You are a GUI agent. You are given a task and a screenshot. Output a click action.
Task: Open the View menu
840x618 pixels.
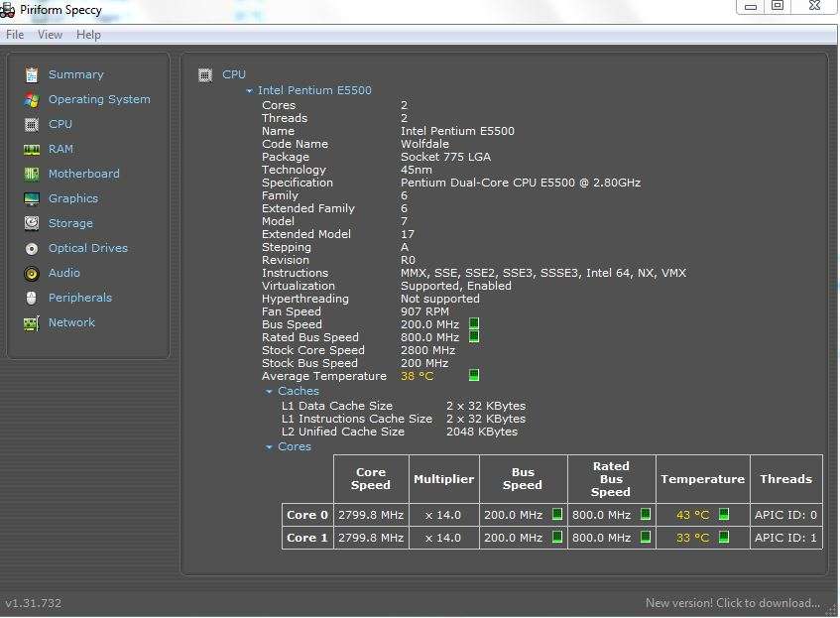[50, 35]
